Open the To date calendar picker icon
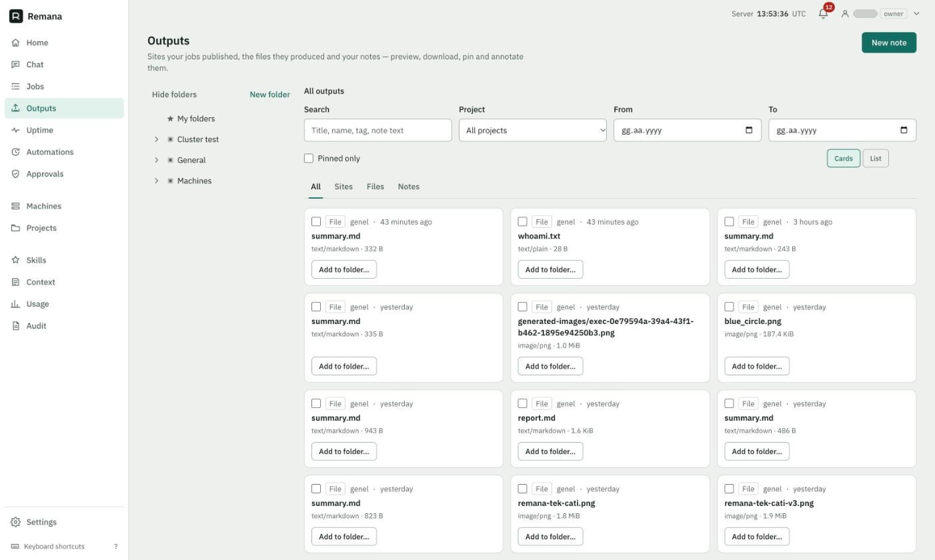This screenshot has height=560, width=935. [904, 130]
